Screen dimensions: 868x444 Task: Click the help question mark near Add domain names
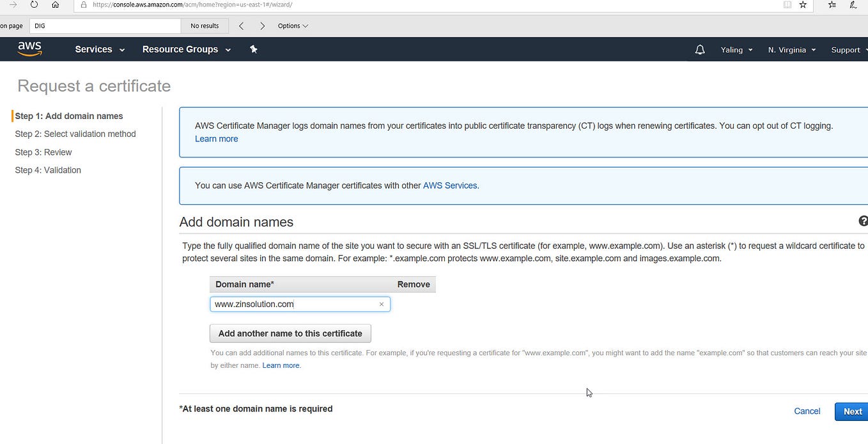pos(864,220)
